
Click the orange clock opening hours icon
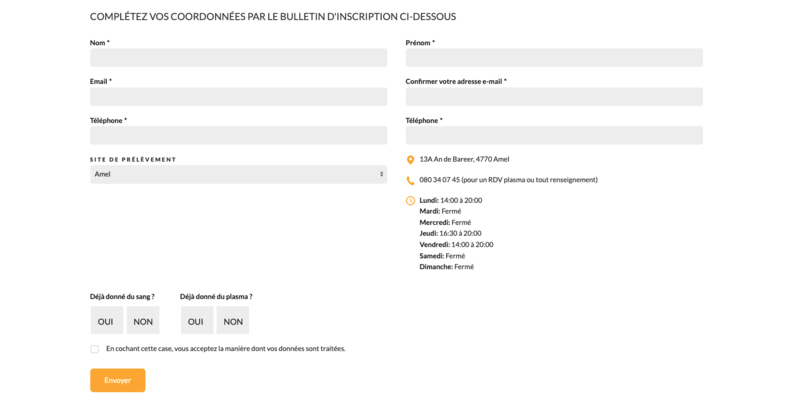point(410,200)
